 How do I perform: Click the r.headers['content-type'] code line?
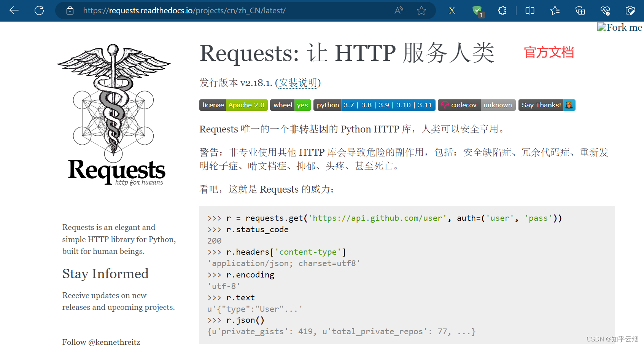click(277, 252)
